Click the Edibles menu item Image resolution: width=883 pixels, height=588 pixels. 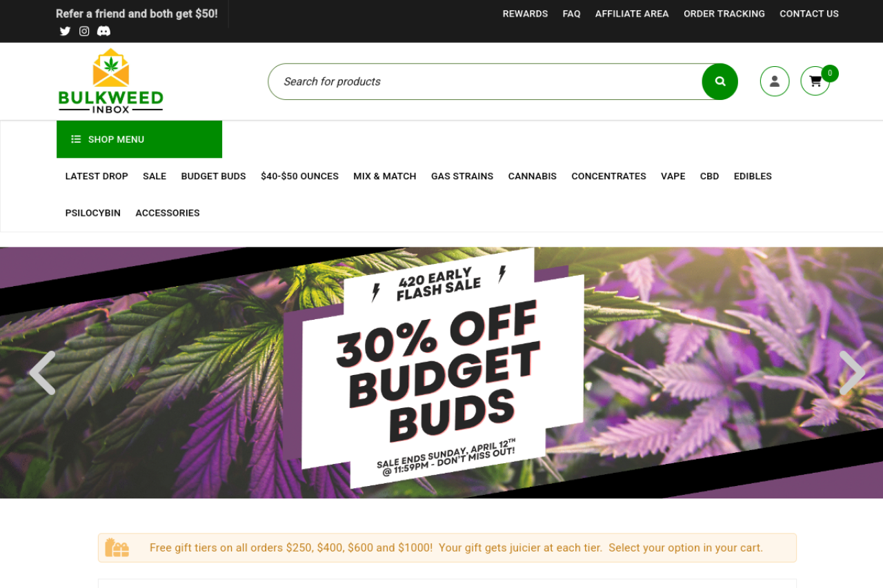click(753, 176)
